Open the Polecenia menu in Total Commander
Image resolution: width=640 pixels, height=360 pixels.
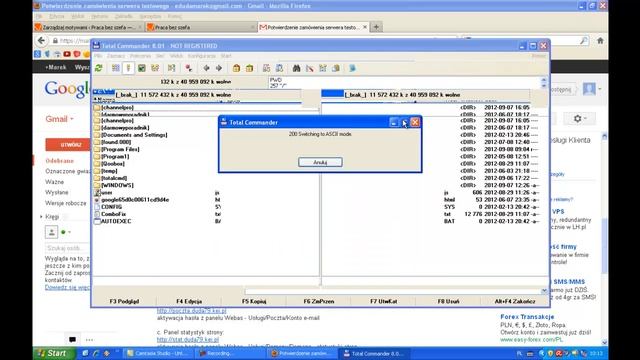(140, 56)
